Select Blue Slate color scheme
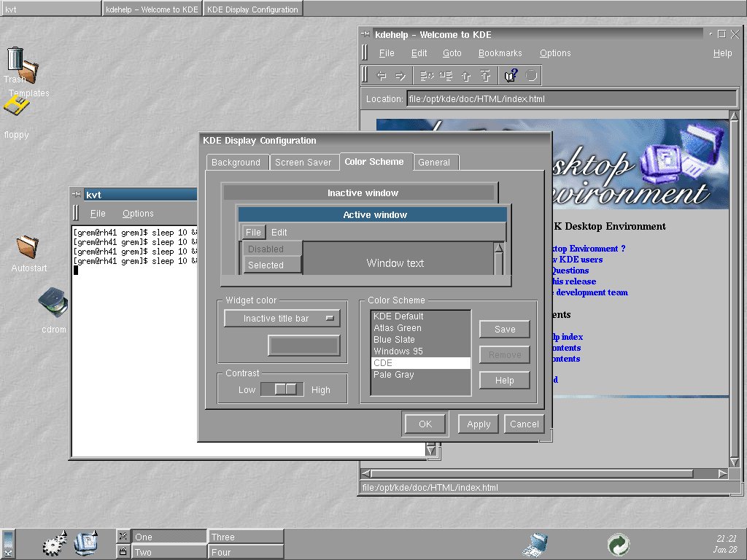This screenshot has height=560, width=747. coord(421,340)
